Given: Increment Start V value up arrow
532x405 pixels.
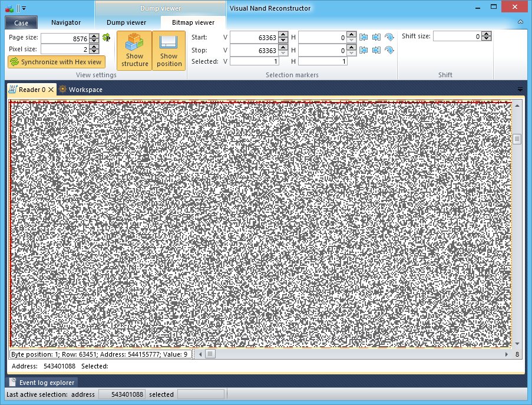Looking at the screenshot, I should 283,35.
